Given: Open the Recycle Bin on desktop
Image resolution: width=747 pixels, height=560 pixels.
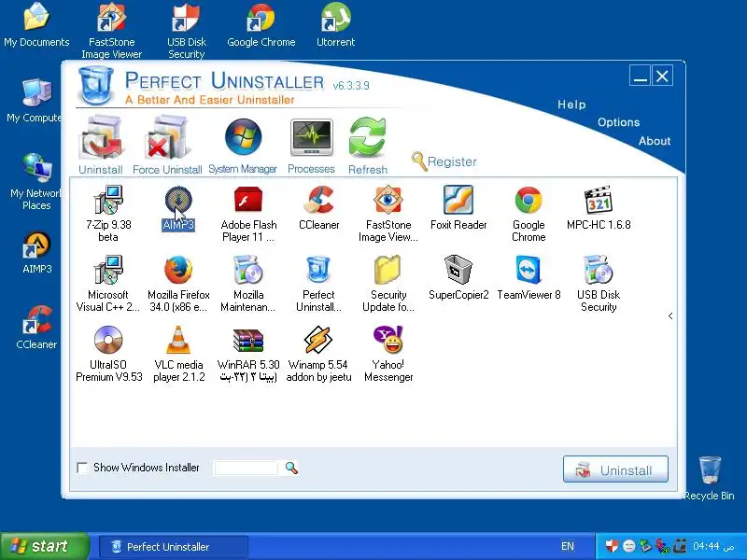Looking at the screenshot, I should point(710,478).
